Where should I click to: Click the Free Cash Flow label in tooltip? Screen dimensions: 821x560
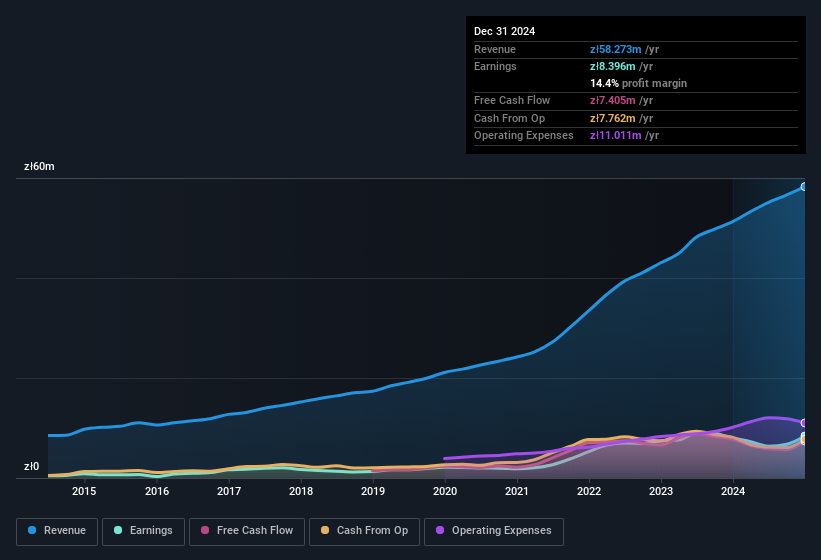click(512, 100)
